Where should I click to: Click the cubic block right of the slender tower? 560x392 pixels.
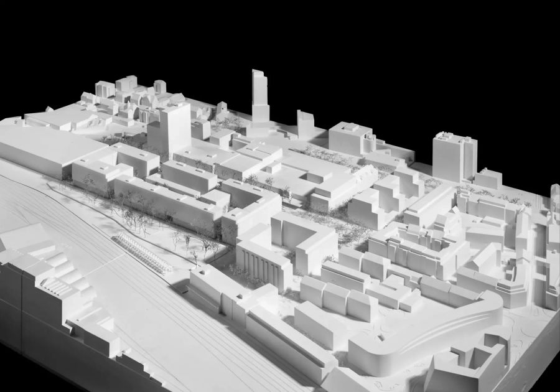tap(348, 139)
